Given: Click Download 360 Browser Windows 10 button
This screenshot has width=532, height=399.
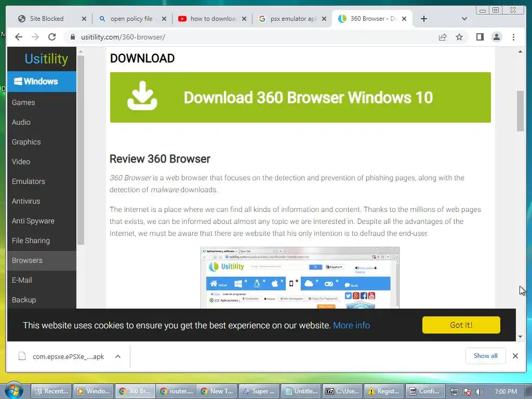Looking at the screenshot, I should point(300,97).
